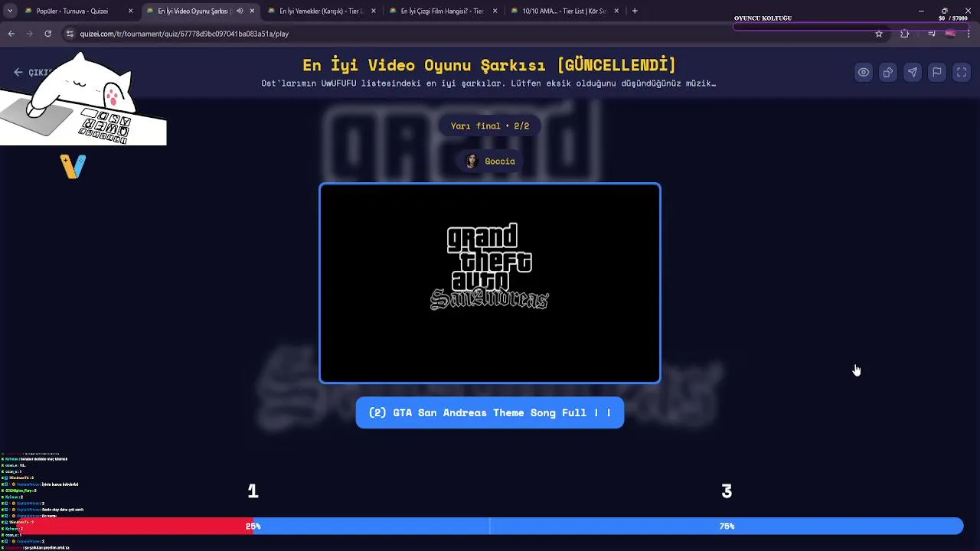Report the quiz using the flag icon

click(x=937, y=73)
